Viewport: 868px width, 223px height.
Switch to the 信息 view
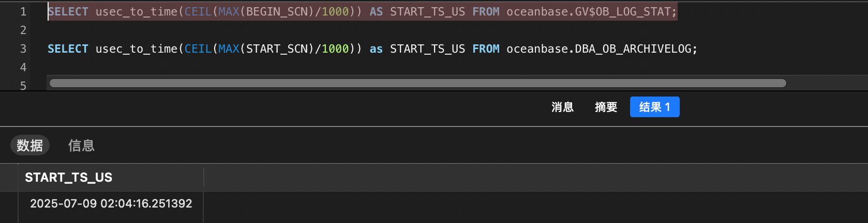81,146
